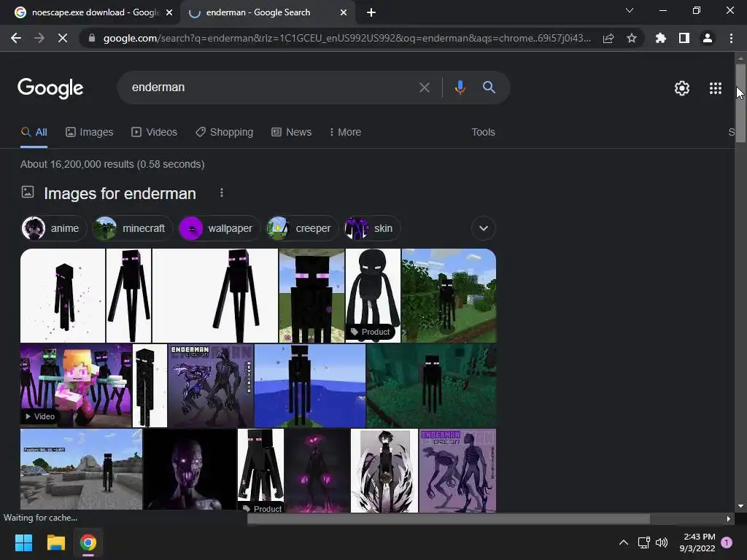Viewport: 747px width, 560px height.
Task: Close the enderman search tab
Action: pos(344,12)
